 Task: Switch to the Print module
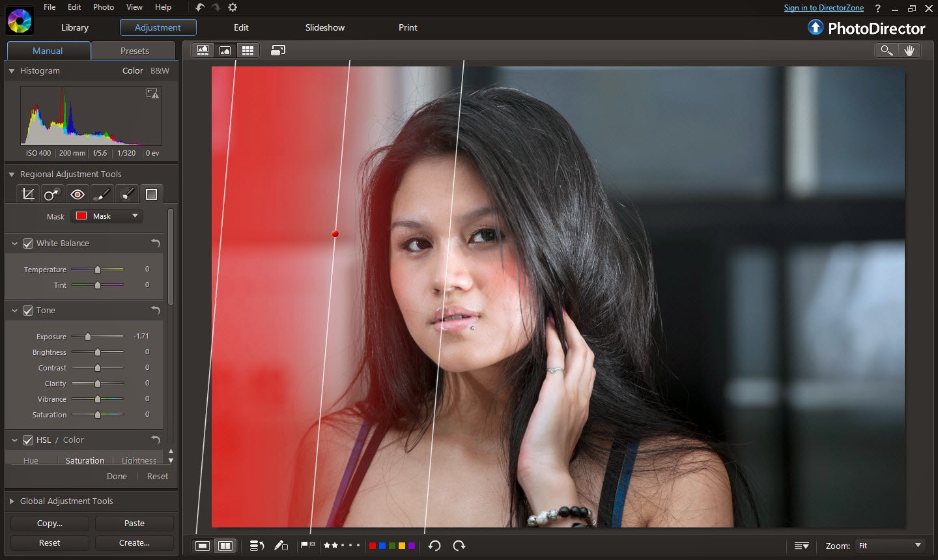click(x=408, y=27)
